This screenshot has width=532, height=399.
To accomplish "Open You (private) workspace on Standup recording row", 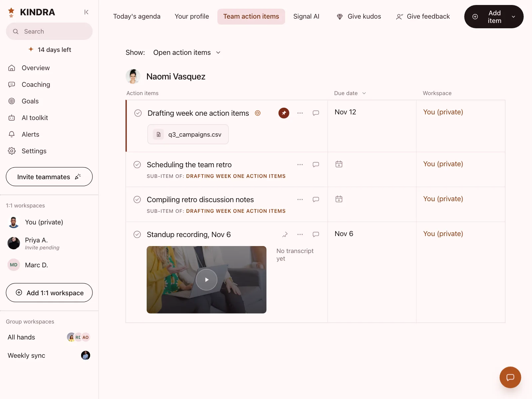I will click(x=443, y=234).
